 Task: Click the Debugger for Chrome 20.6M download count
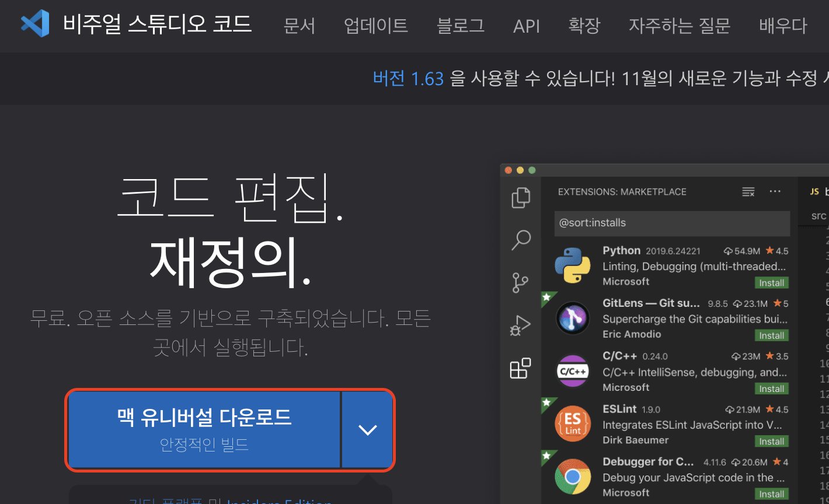(750, 462)
